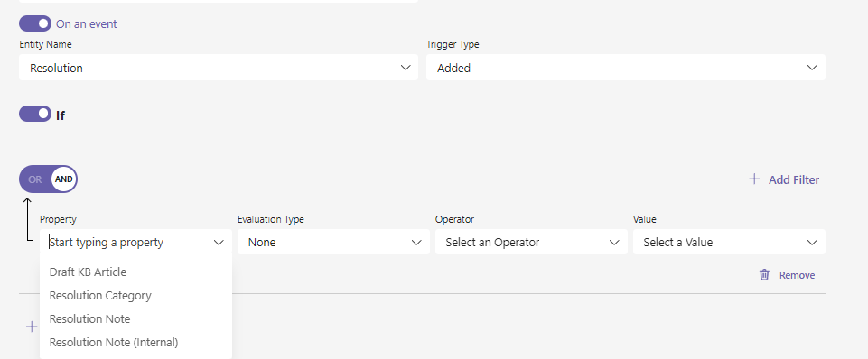Click the Trigger Type chevron icon

(812, 68)
